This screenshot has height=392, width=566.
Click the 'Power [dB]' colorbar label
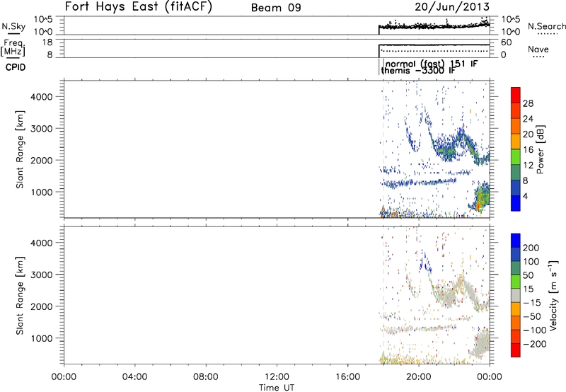click(x=540, y=149)
